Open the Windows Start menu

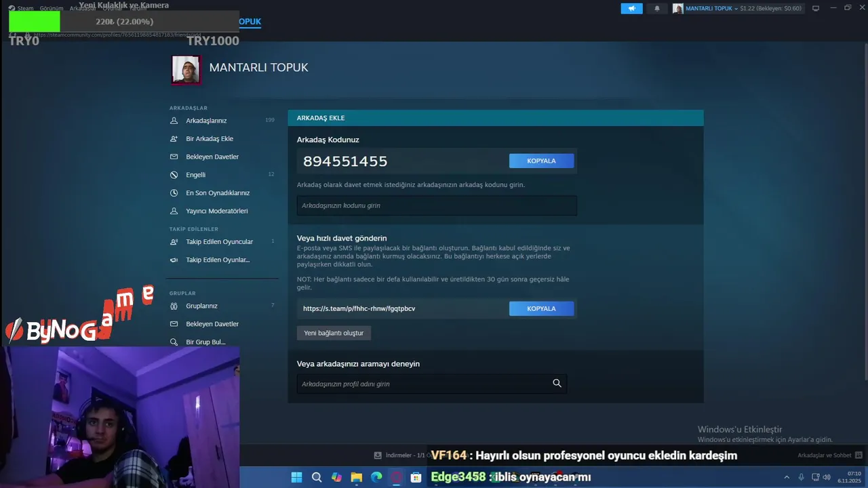[x=296, y=477]
